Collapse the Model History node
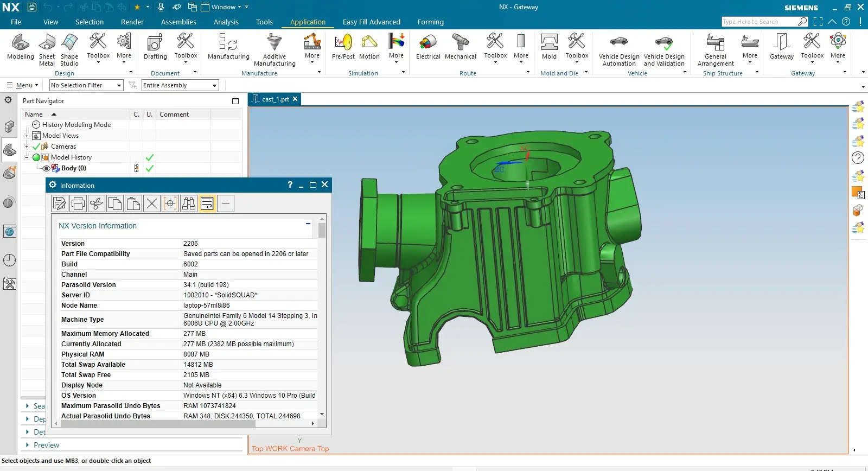 point(27,157)
